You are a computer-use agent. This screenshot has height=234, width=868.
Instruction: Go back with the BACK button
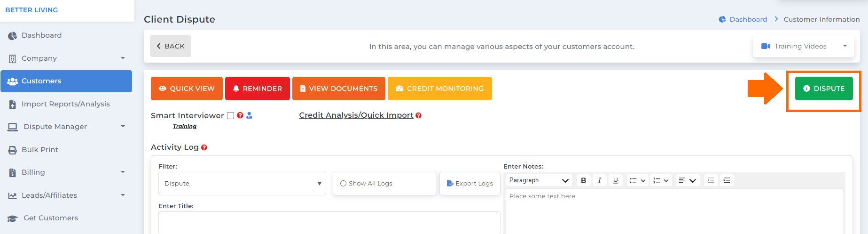click(x=171, y=46)
